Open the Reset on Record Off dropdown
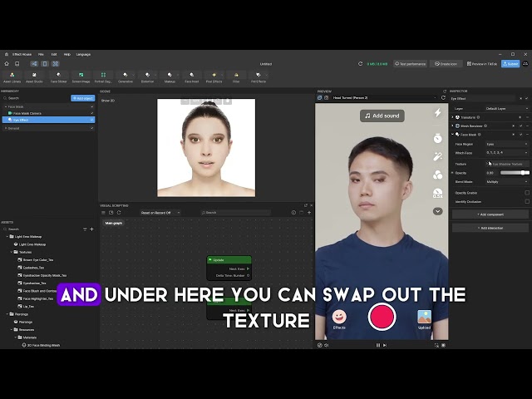Image resolution: width=532 pixels, height=399 pixels. 160,213
